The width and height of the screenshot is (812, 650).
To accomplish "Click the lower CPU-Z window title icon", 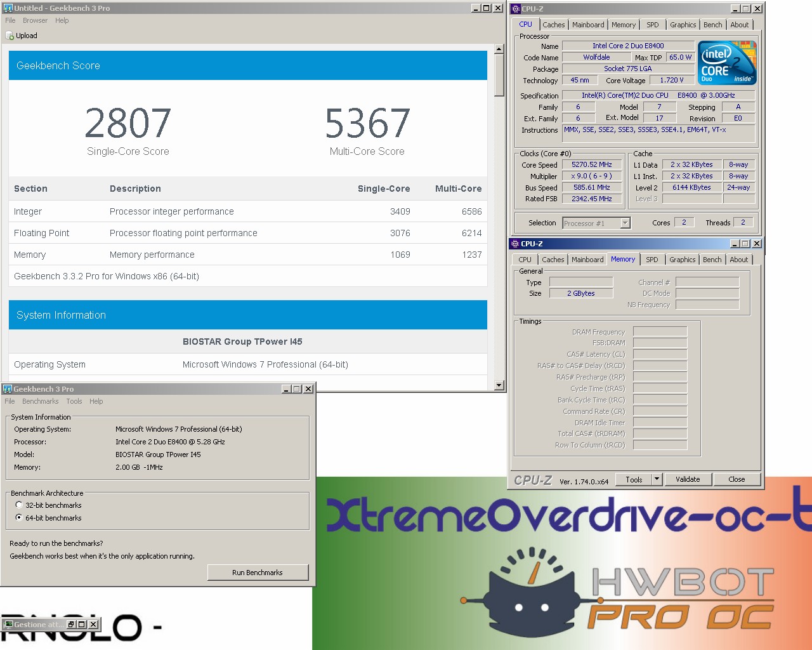I will pyautogui.click(x=514, y=244).
